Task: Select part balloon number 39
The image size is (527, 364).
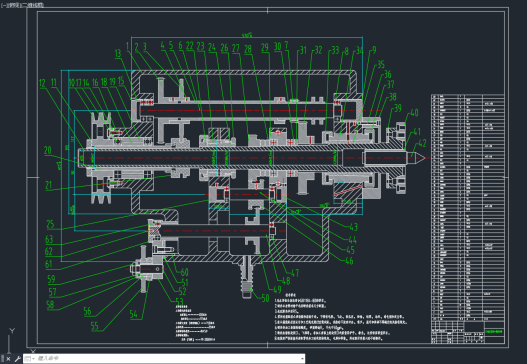Action: tap(398, 108)
